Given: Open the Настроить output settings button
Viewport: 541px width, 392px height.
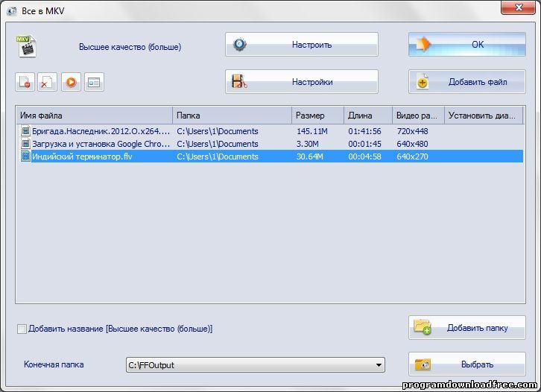Looking at the screenshot, I should click(x=302, y=45).
